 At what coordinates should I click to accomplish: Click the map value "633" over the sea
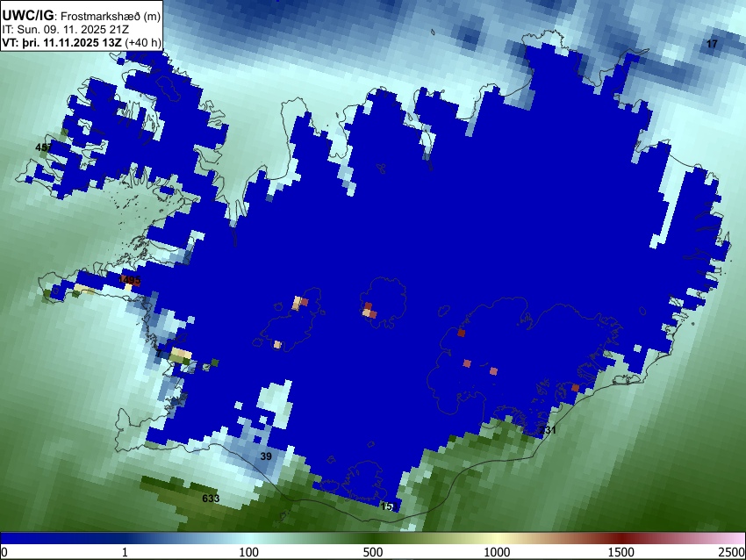coord(211,499)
